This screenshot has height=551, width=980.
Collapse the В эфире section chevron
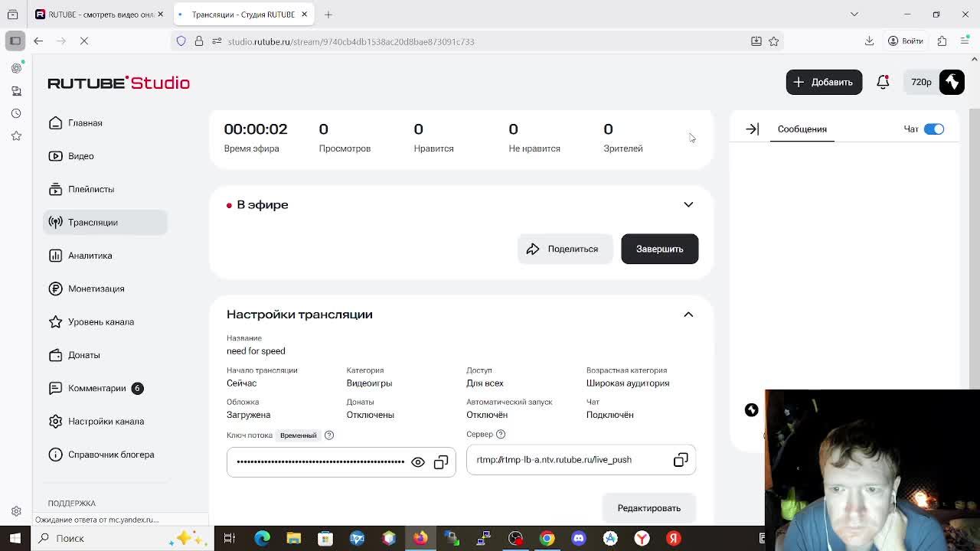coord(688,205)
